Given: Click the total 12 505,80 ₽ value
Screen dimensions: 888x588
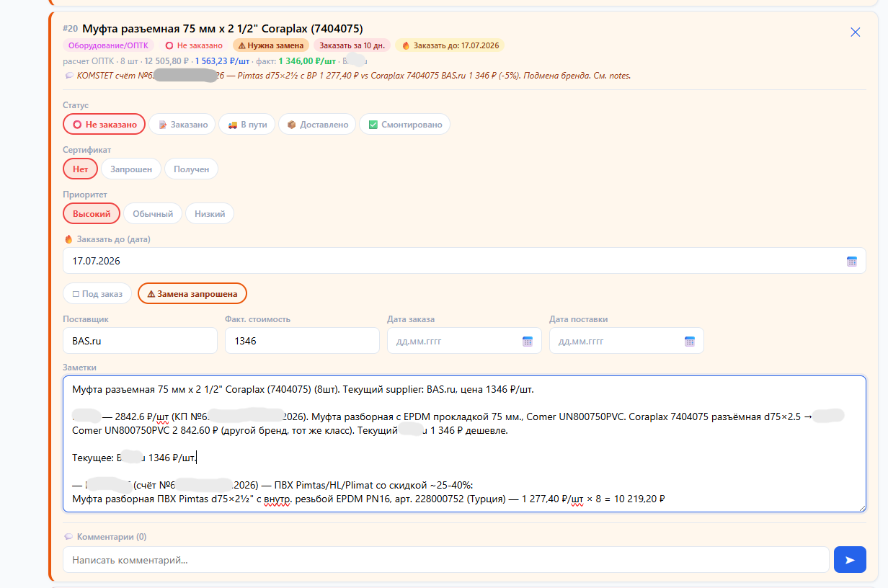Looking at the screenshot, I should [x=166, y=62].
